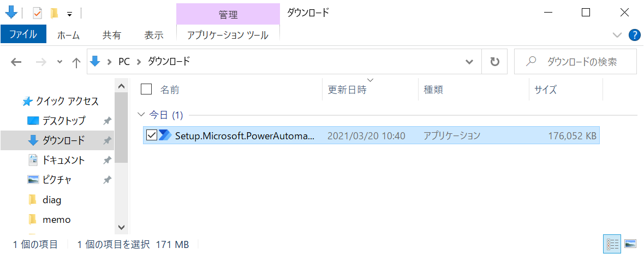The height and width of the screenshot is (254, 644).
Task: Go forward with the forward arrow
Action: [x=41, y=62]
